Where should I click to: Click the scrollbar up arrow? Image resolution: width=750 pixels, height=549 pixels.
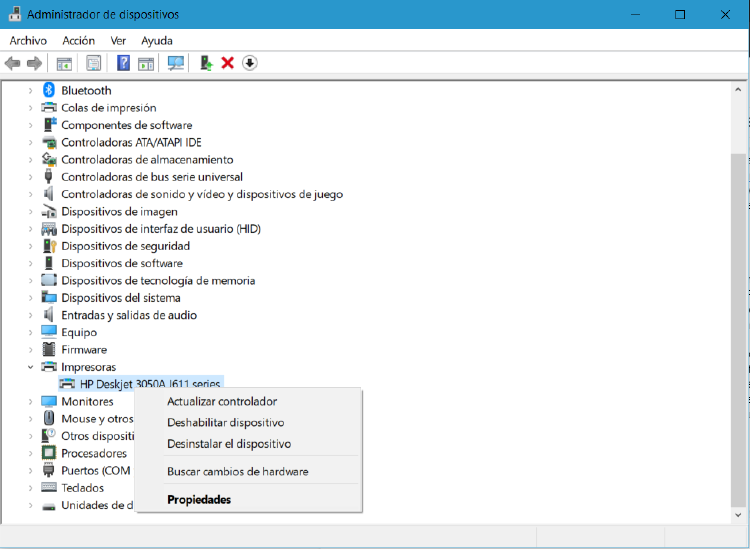[738, 90]
